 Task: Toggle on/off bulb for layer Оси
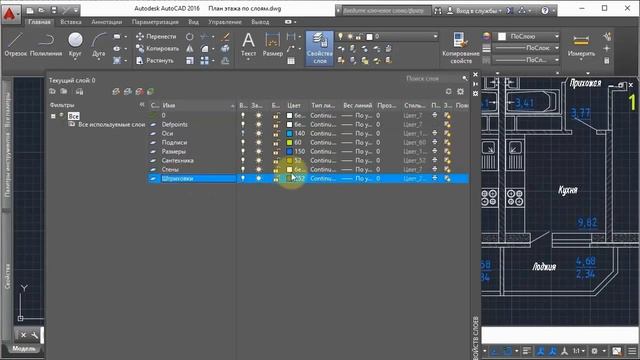point(243,133)
